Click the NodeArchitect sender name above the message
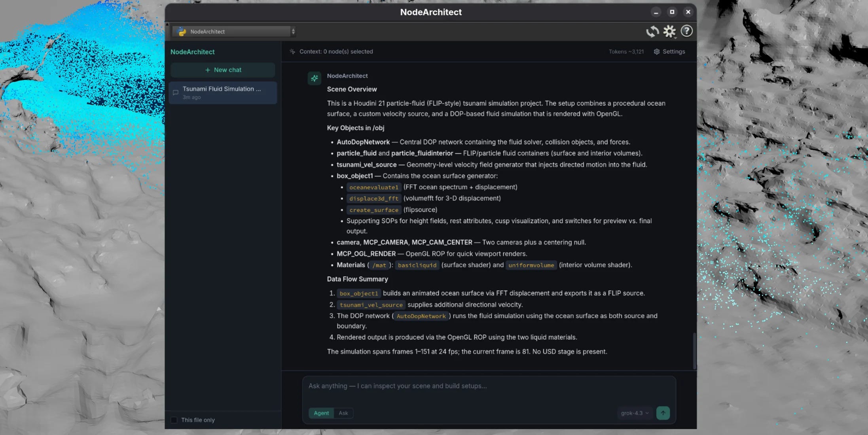Viewport: 868px width, 435px height. [x=347, y=76]
